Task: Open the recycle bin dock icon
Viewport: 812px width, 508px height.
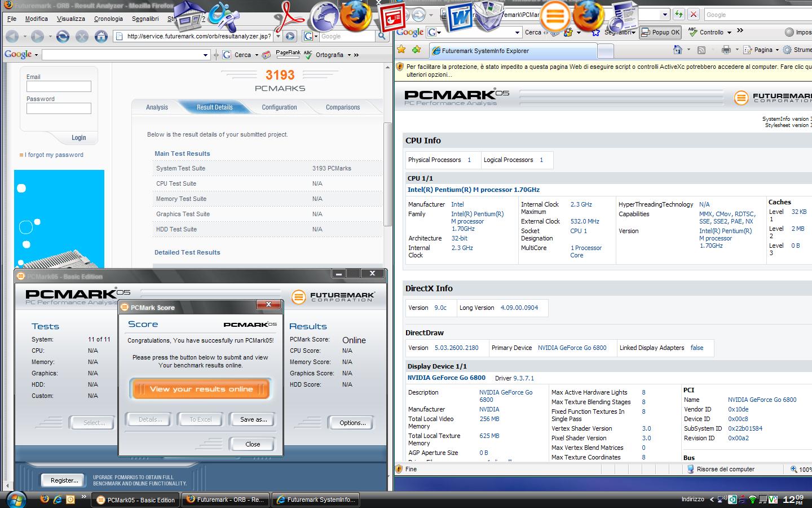Action: click(489, 16)
